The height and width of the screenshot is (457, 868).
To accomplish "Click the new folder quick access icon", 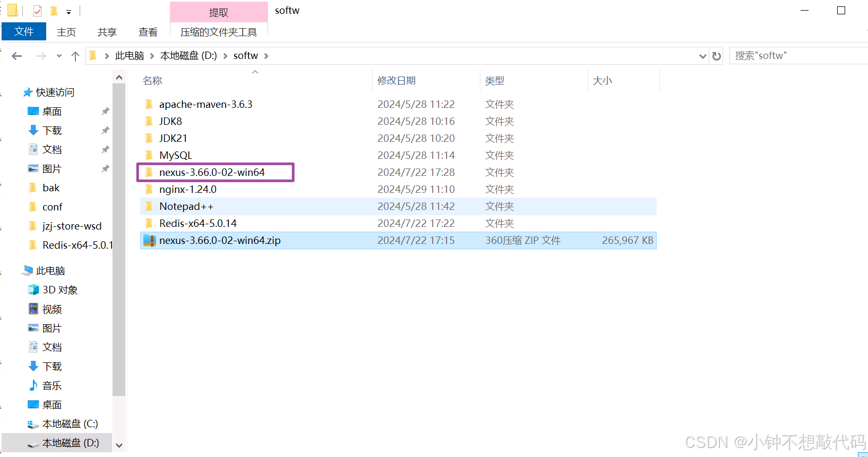I will (x=54, y=11).
